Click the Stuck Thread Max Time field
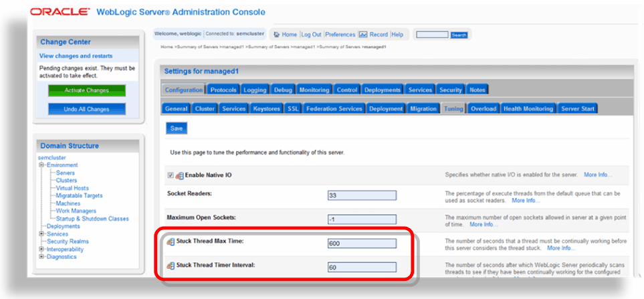 (362, 243)
